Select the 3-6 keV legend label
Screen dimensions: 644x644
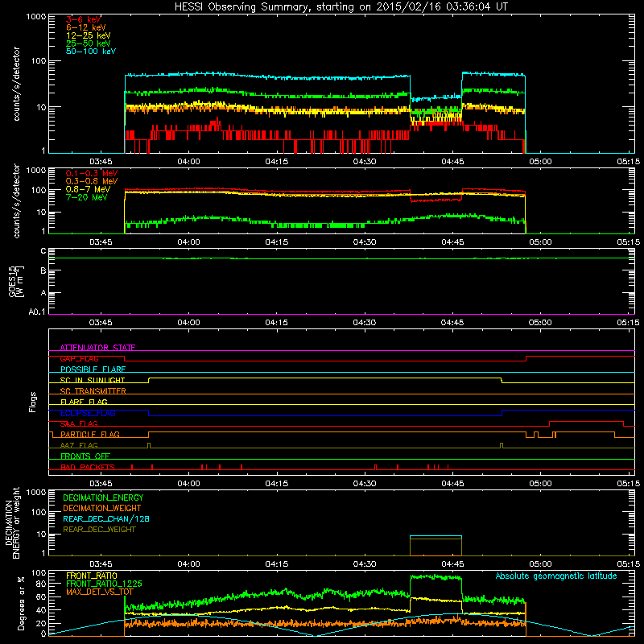[x=83, y=19]
